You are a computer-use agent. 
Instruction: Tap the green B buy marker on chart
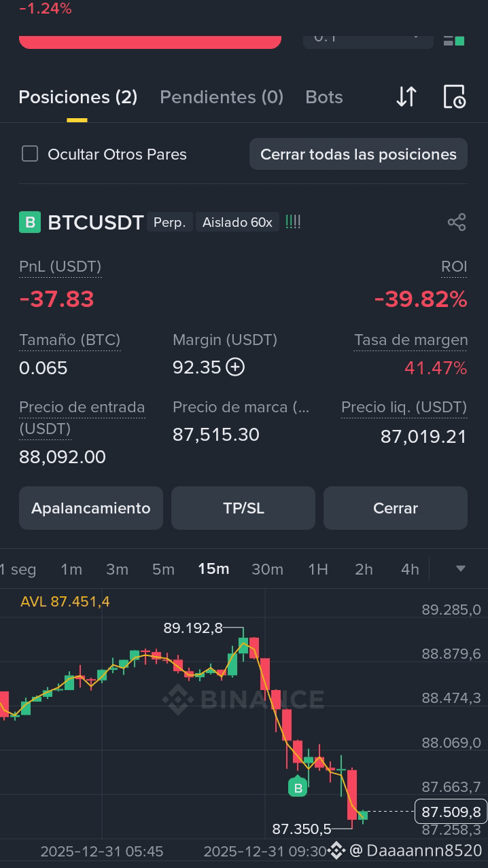pos(298,786)
